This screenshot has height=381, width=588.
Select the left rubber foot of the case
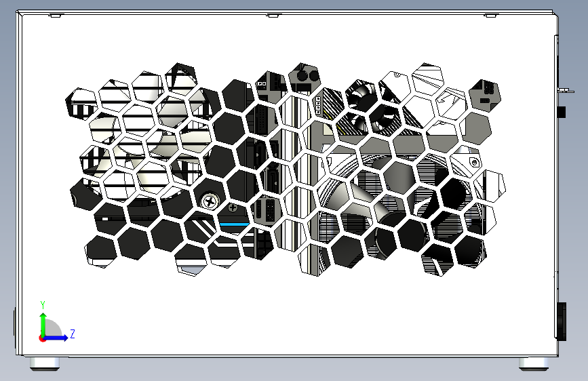[x=45, y=364]
